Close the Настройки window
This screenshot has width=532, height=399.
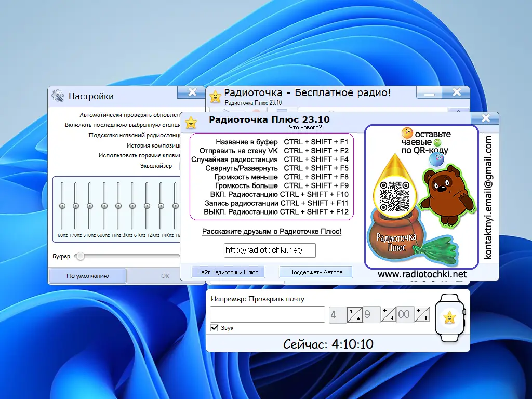pos(192,92)
